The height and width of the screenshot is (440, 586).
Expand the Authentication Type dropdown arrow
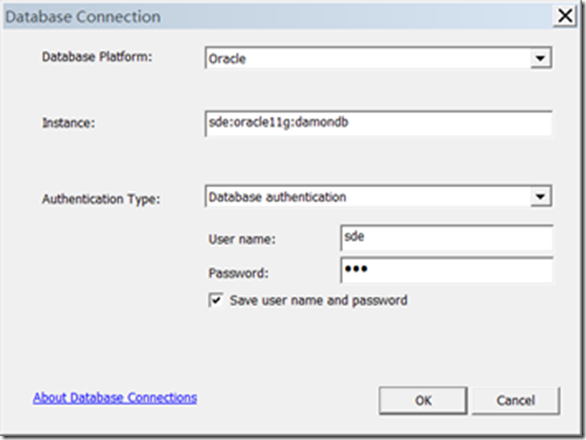click(540, 196)
